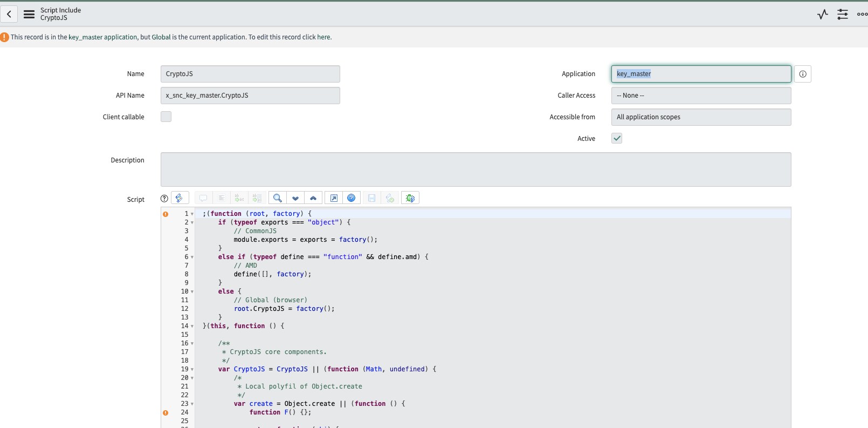The width and height of the screenshot is (868, 428).
Task: Click the '// CommonJS' comment line
Action: click(255, 231)
